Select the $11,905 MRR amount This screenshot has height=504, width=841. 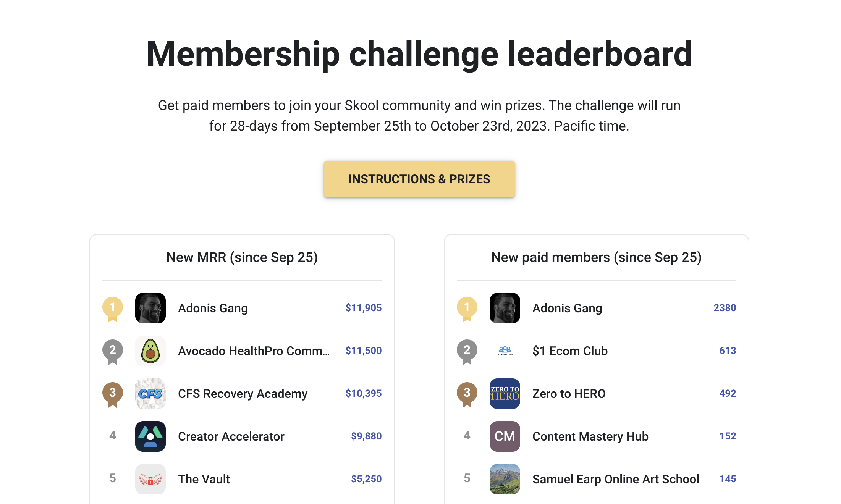point(364,308)
